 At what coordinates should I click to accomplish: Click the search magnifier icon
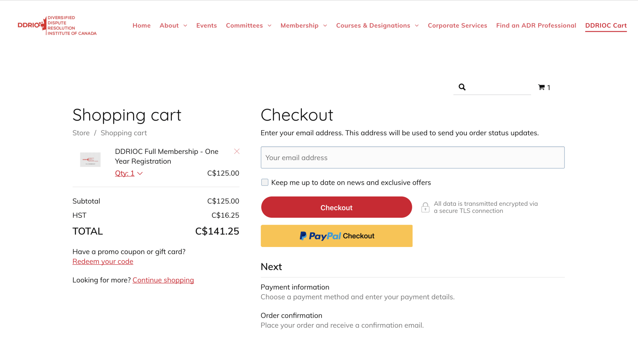click(x=462, y=87)
